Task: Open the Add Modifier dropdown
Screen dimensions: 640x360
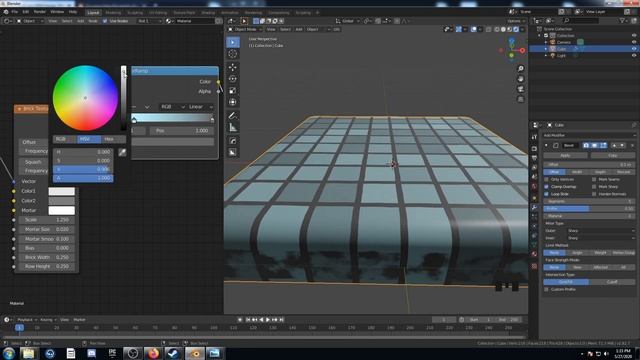Action: click(589, 135)
